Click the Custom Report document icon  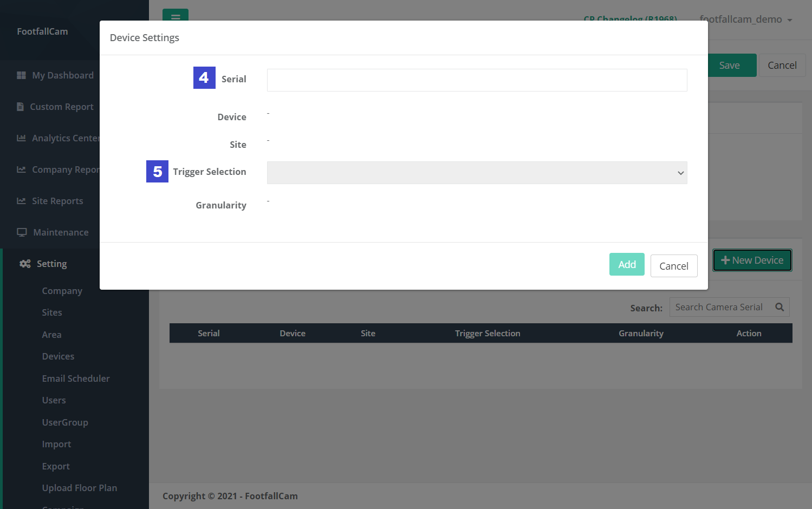click(20, 107)
